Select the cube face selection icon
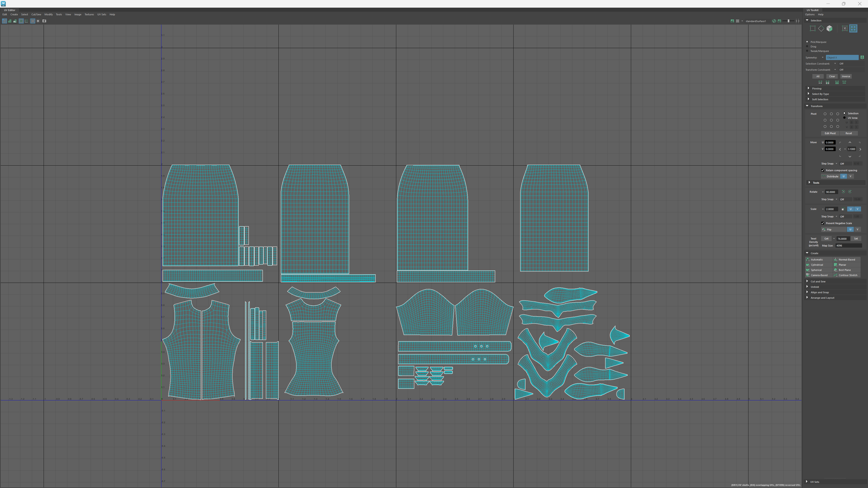The image size is (868, 488). click(829, 28)
